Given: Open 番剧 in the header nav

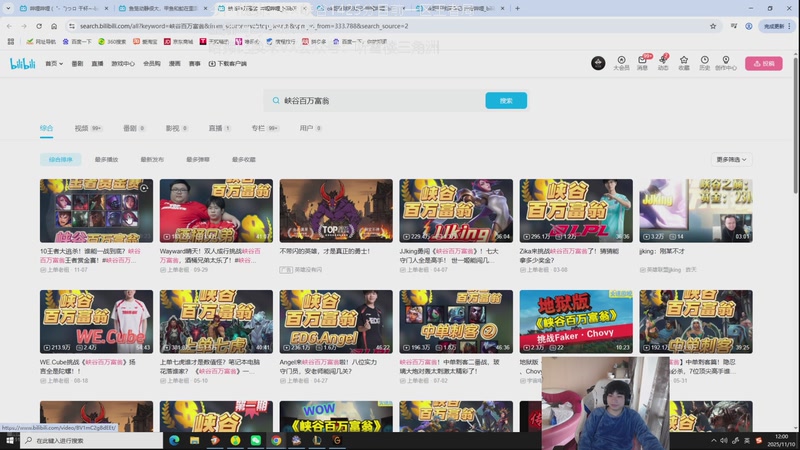Looking at the screenshot, I should 77,64.
